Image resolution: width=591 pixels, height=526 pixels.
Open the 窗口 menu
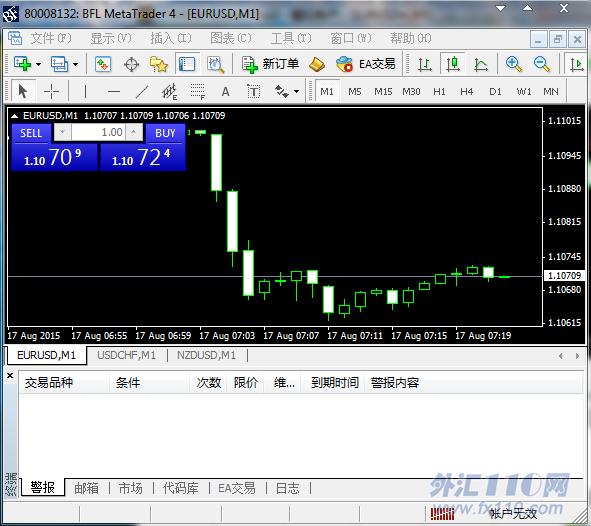[351, 38]
